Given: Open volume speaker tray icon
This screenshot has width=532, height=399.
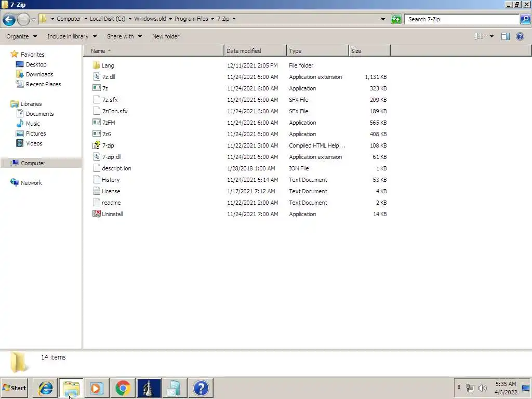Looking at the screenshot, I should (x=482, y=388).
